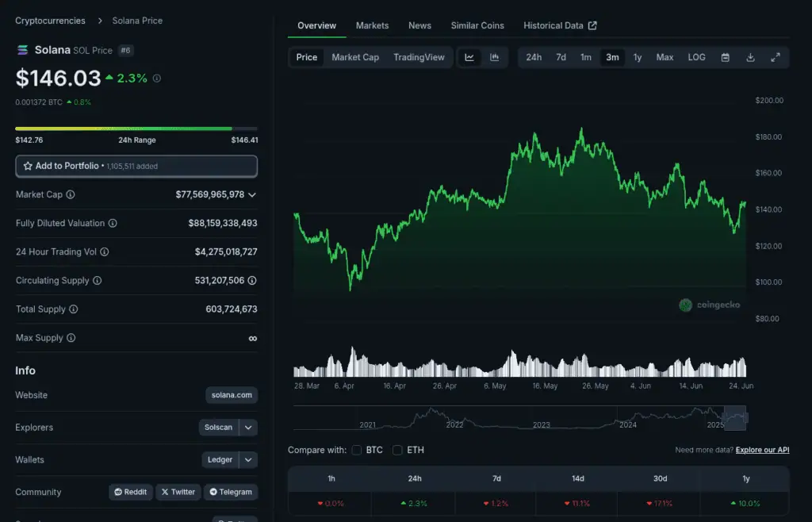The height and width of the screenshot is (522, 812).
Task: Toggle LOG scale on the chart
Action: coord(696,57)
